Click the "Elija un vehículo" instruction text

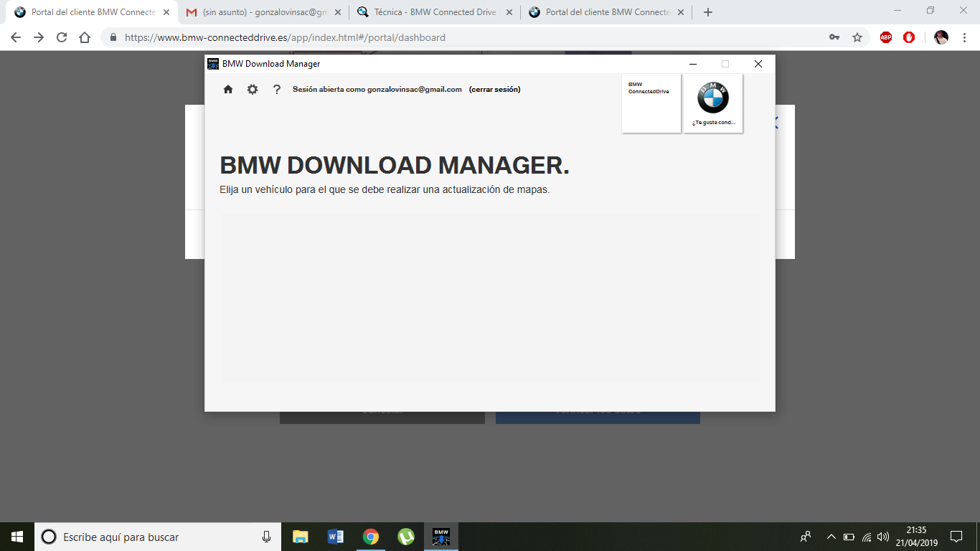click(x=385, y=190)
